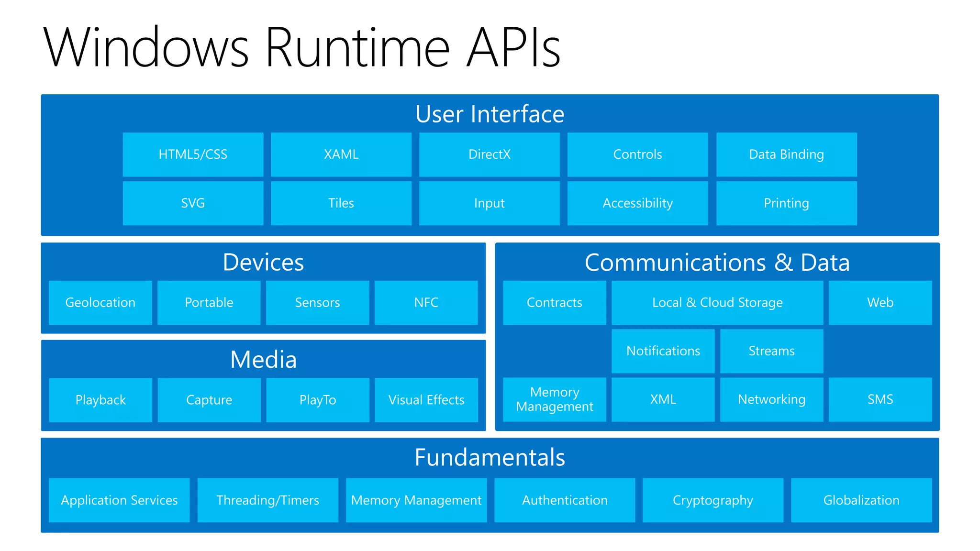Select the Geolocation box
Image resolution: width=980 pixels, height=551 pixels.
pos(100,303)
